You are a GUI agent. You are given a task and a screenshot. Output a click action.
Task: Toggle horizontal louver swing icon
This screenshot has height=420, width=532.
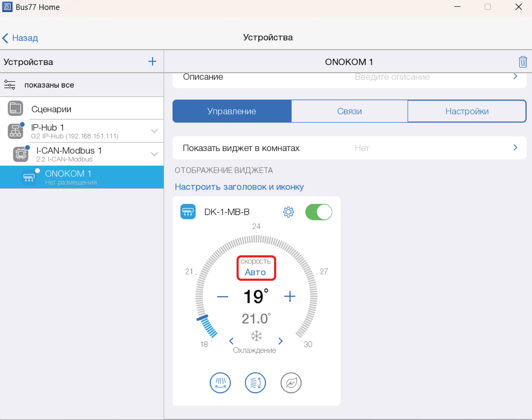pyautogui.click(x=220, y=383)
